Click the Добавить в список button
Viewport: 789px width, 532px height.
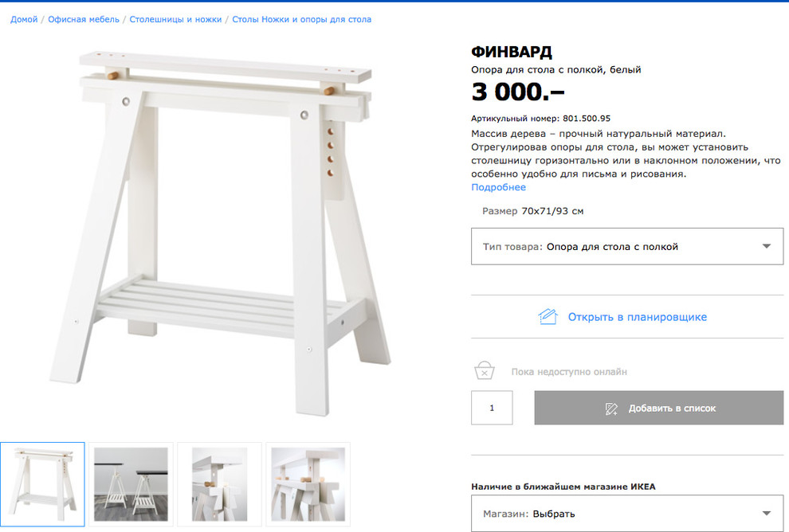658,408
